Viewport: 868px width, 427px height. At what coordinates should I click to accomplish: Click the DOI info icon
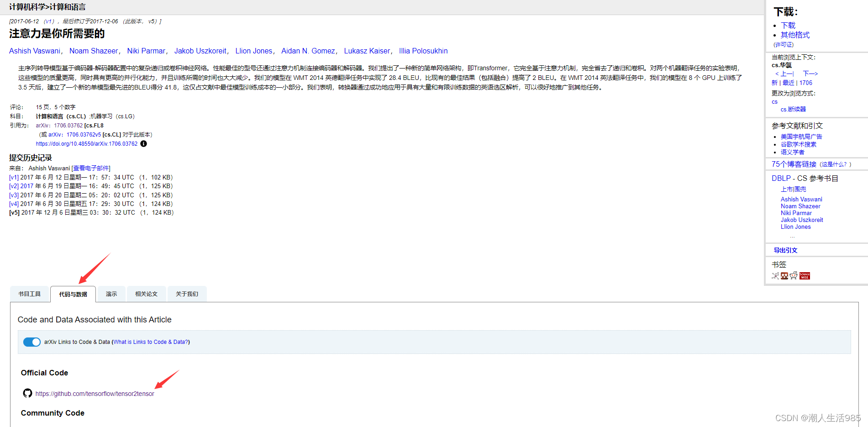tap(143, 144)
